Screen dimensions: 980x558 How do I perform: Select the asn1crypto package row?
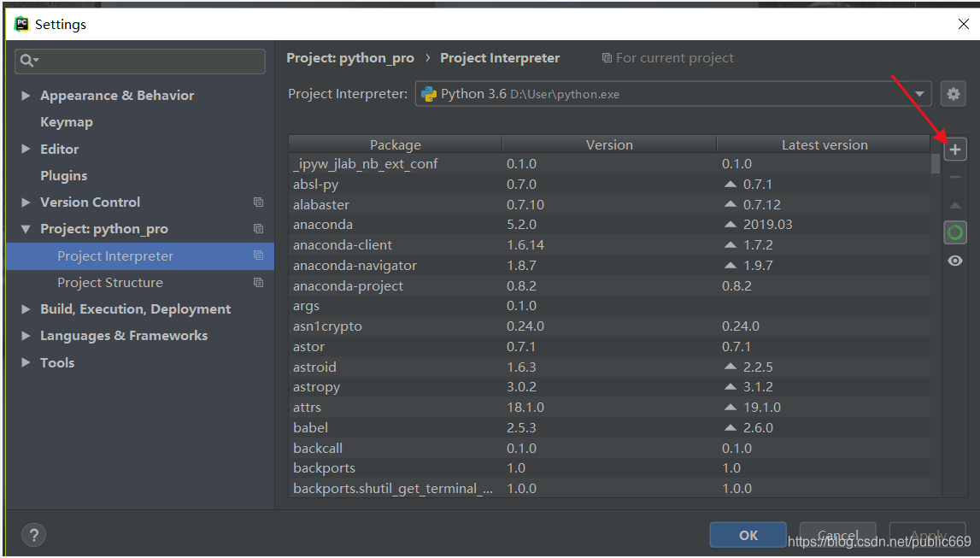point(609,326)
